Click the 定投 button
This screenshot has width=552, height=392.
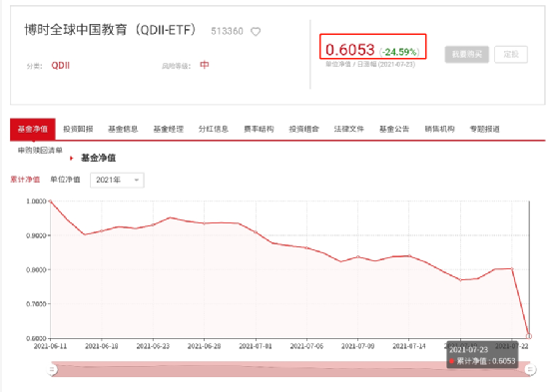coord(511,54)
